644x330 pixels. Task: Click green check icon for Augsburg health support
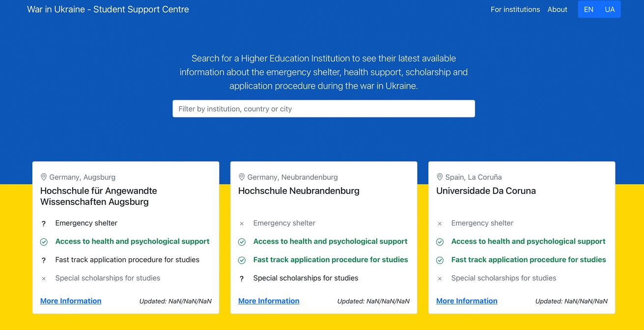[x=44, y=242]
